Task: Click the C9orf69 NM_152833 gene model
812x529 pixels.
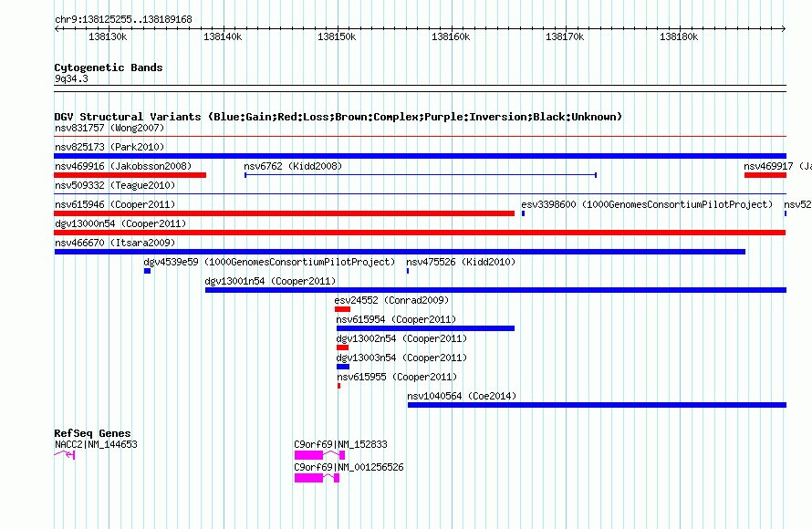Action: click(x=319, y=455)
